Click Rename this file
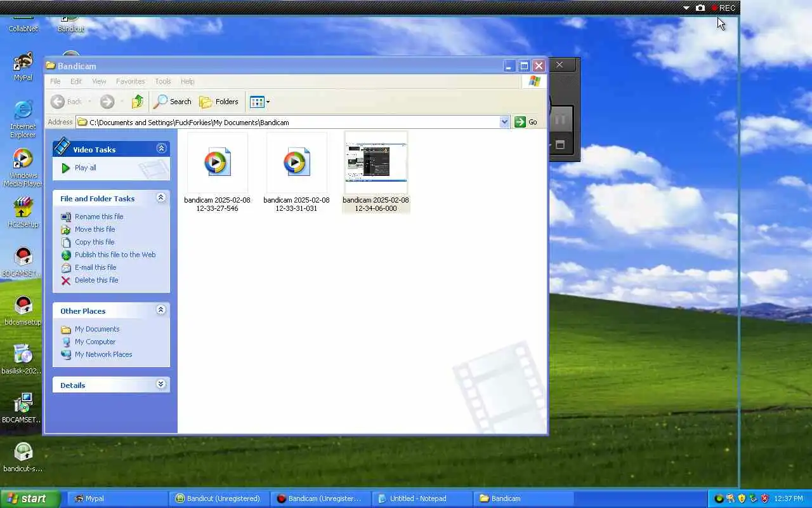Viewport: 812px width, 508px height. pyautogui.click(x=99, y=217)
